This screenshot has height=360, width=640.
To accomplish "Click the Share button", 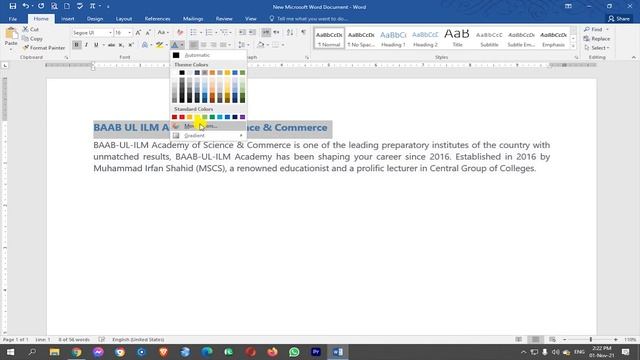I will 619,18.
